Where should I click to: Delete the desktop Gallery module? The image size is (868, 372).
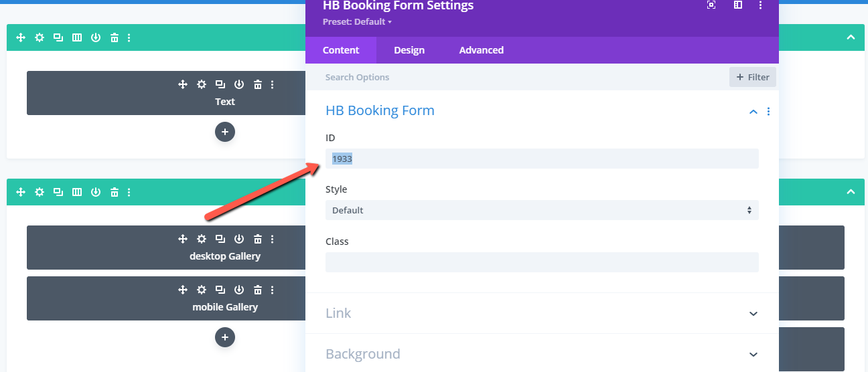(258, 239)
